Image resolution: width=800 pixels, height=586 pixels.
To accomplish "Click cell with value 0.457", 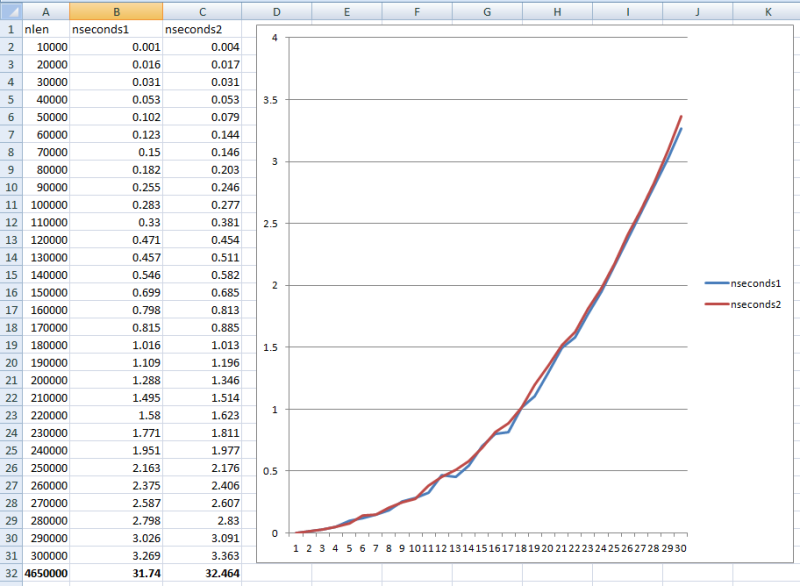I will point(116,258).
